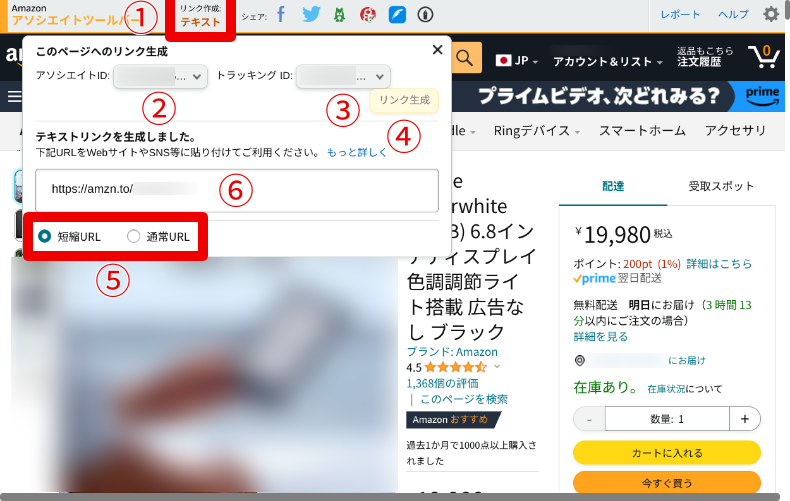Open 1,368個の評価 reviews link
Viewport: 790px width, 501px height.
click(442, 384)
